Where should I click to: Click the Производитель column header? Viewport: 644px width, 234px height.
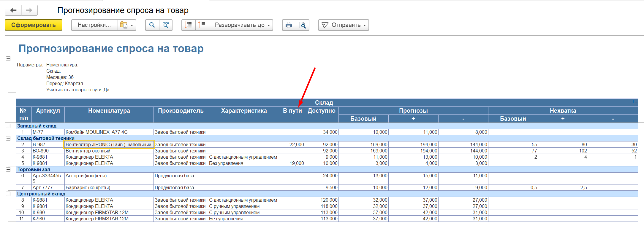click(x=181, y=114)
